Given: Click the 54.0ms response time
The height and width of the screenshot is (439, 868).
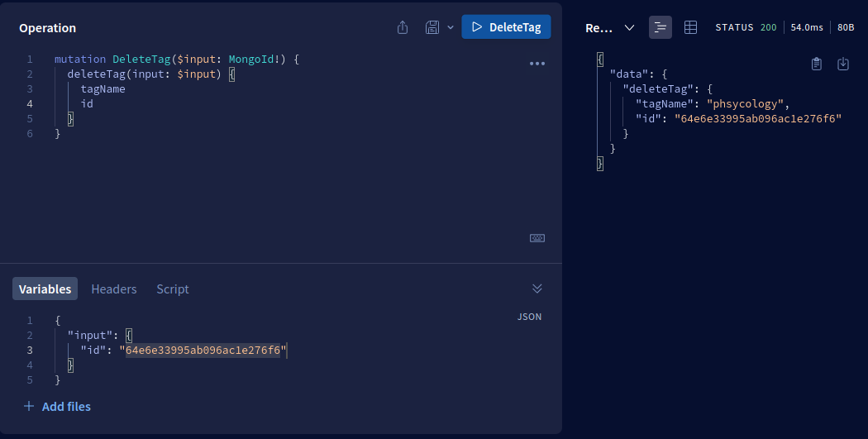Looking at the screenshot, I should [807, 27].
